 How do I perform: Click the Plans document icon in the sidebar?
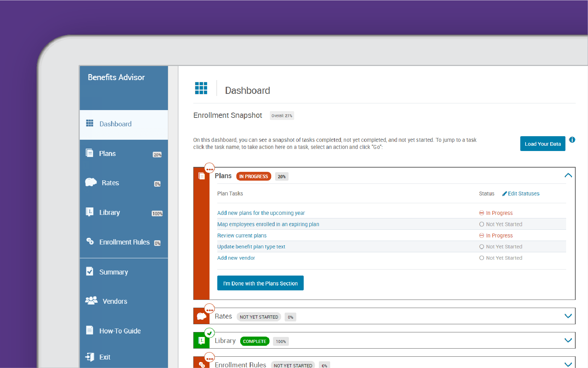pos(90,153)
